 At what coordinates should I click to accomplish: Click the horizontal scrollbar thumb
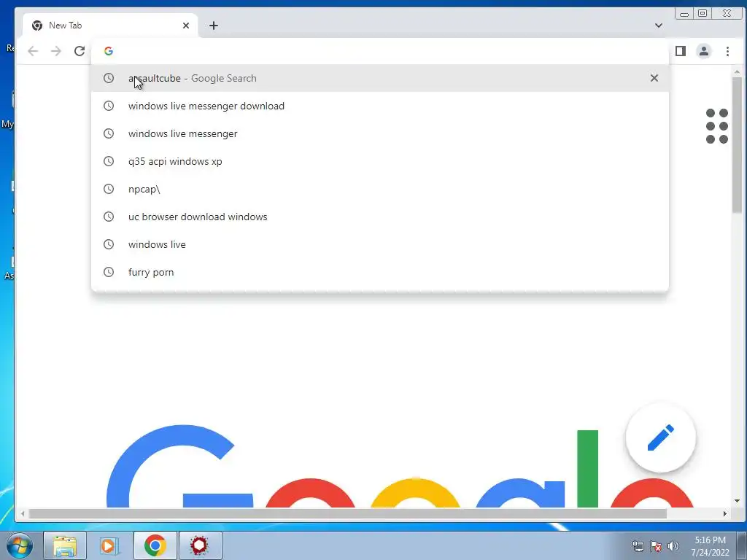coord(348,514)
